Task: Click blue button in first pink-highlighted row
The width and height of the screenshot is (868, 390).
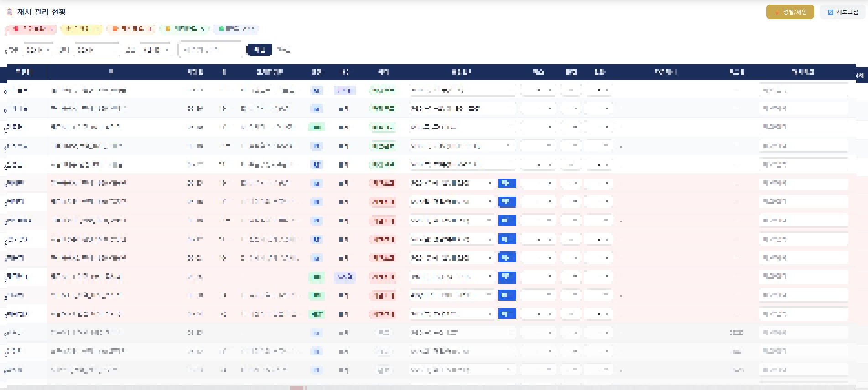Action: [x=507, y=183]
